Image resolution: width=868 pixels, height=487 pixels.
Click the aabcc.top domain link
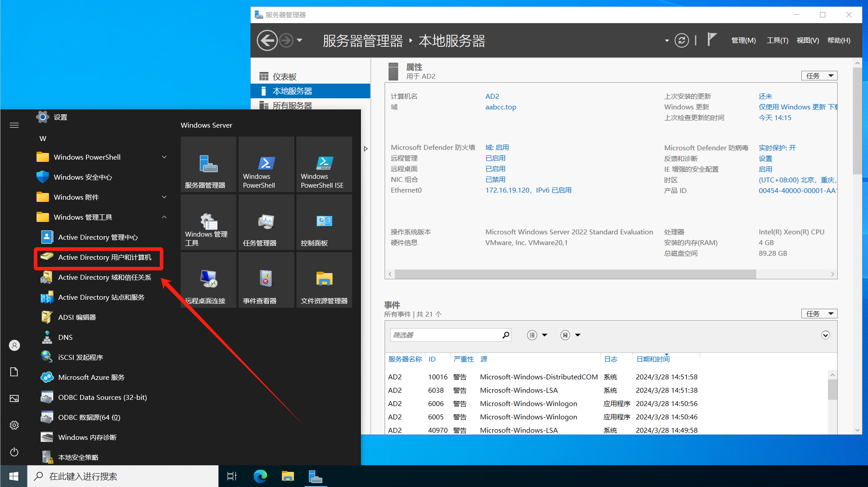coord(500,107)
